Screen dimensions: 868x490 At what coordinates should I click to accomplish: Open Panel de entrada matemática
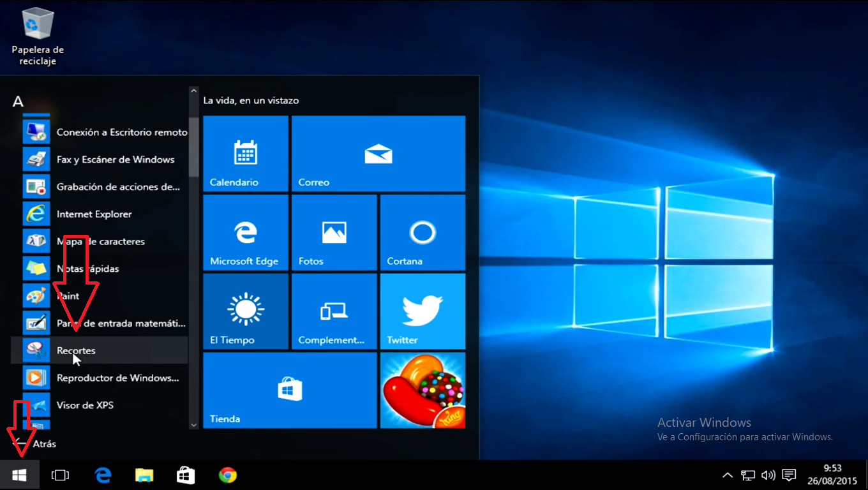point(100,323)
